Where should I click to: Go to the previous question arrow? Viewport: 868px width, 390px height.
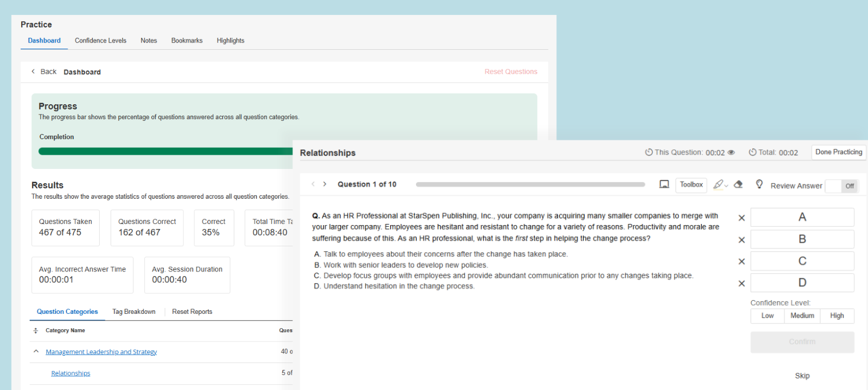tap(313, 184)
